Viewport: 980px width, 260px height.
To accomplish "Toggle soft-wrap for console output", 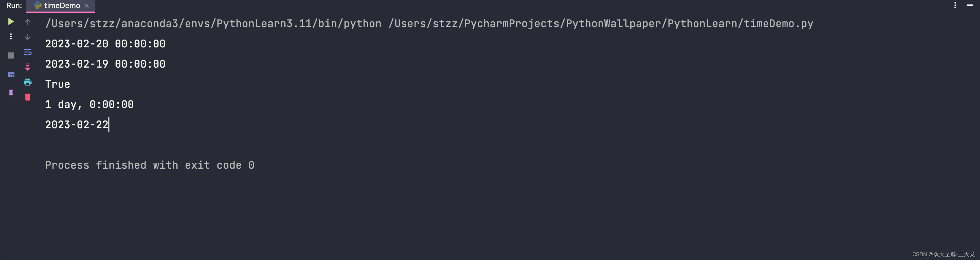I will point(28,52).
